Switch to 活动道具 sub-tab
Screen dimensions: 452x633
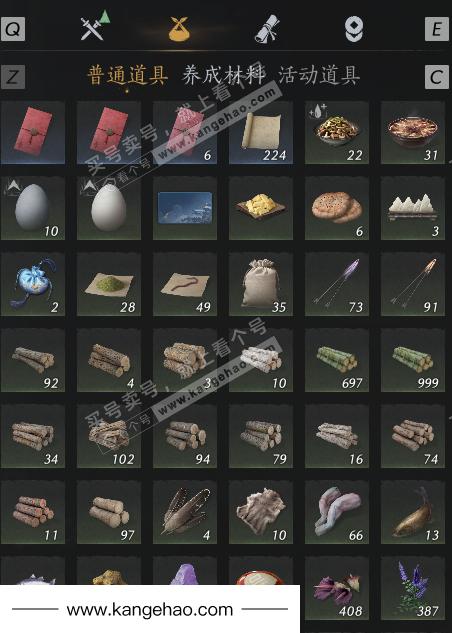point(319,75)
